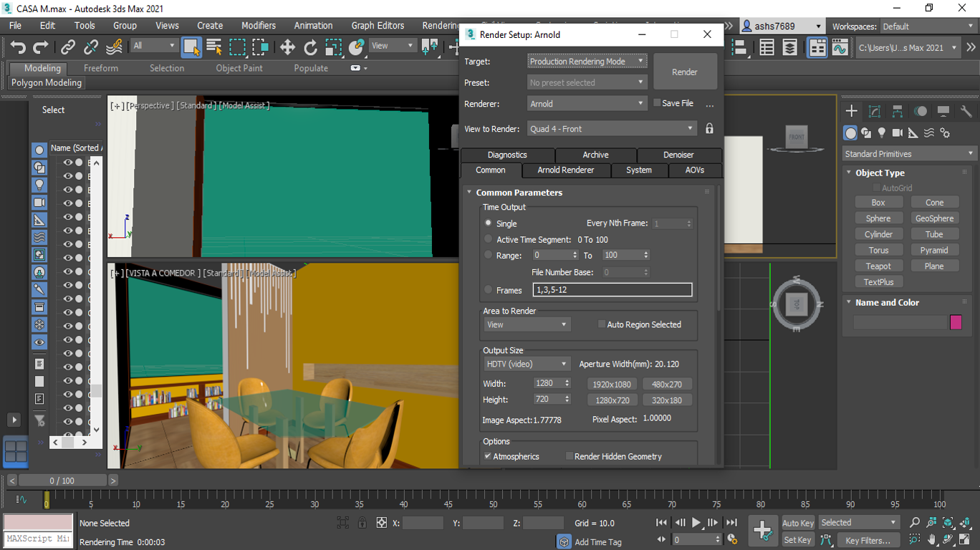The height and width of the screenshot is (550, 980).
Task: Choose the Rectangular Selection Region tool
Action: coord(237,47)
